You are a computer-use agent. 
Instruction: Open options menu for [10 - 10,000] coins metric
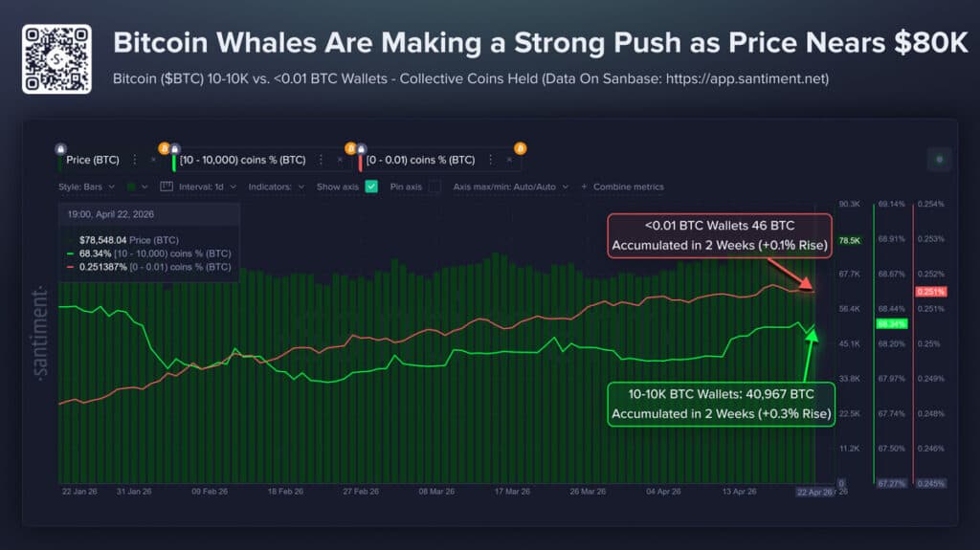(x=321, y=160)
